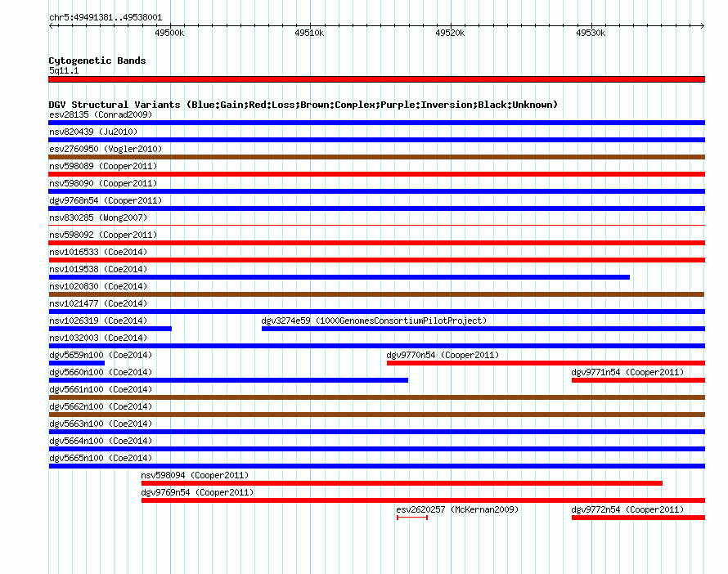Click nsv1026319 (Coe2014) label
This screenshot has height=574, width=728.
click(98, 321)
